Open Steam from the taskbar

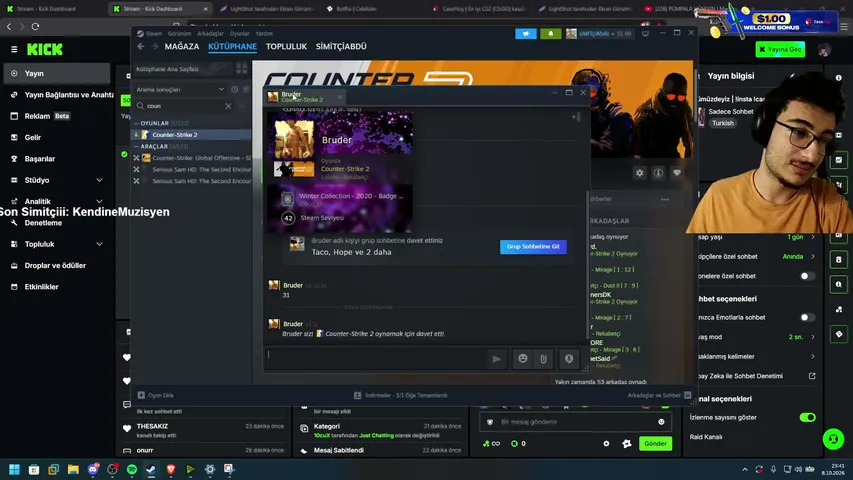151,469
